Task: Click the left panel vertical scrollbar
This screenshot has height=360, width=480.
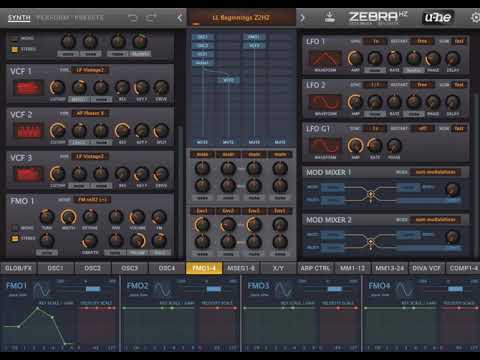Action: pos(180,192)
